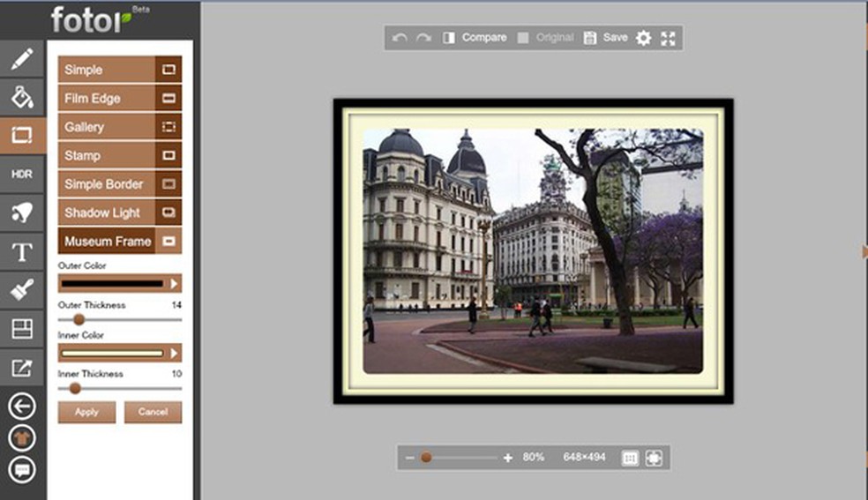Click the Cancel button
Screen dimensions: 868x500
click(153, 412)
